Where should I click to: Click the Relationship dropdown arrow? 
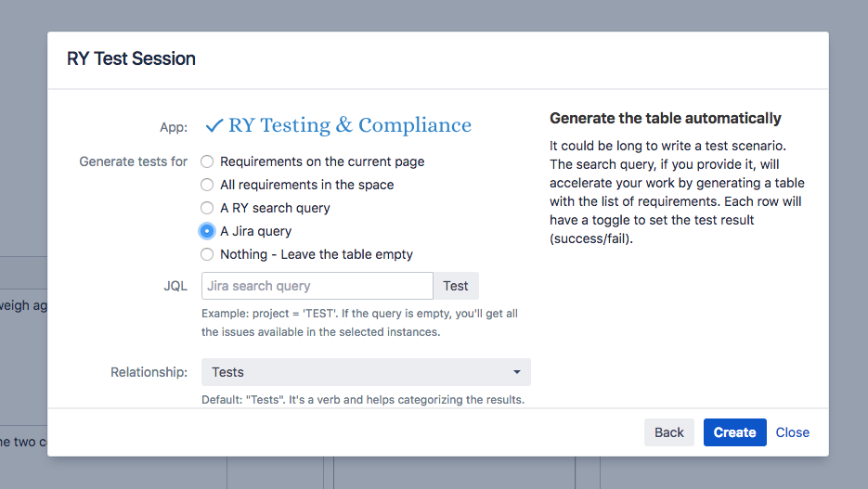click(517, 372)
